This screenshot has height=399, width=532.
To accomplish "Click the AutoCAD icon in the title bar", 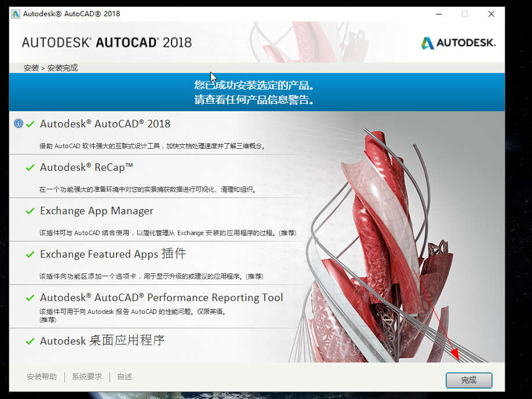I will tap(16, 13).
